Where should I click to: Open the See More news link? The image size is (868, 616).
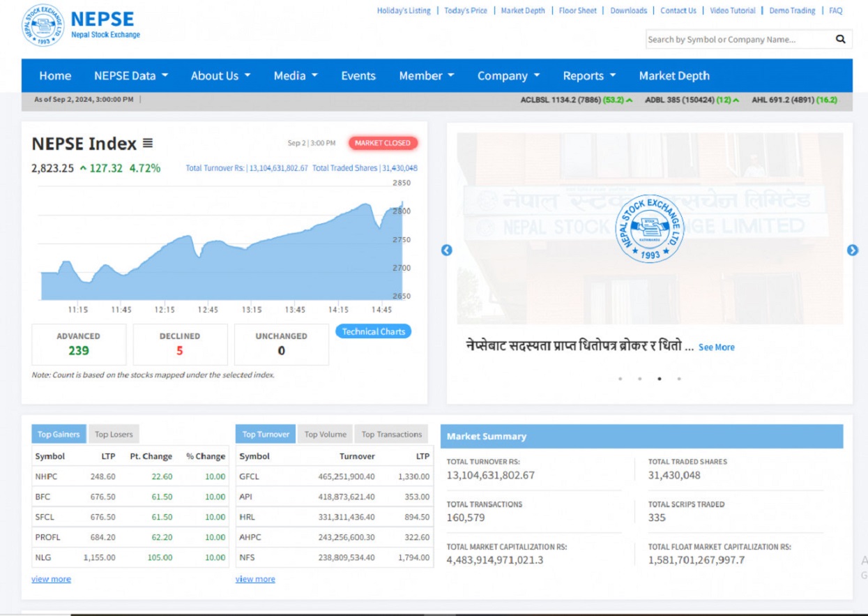pyautogui.click(x=716, y=347)
